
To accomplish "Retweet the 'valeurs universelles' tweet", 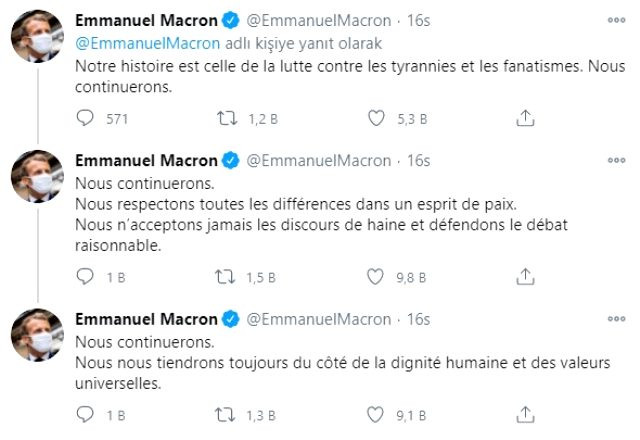I will tap(229, 414).
